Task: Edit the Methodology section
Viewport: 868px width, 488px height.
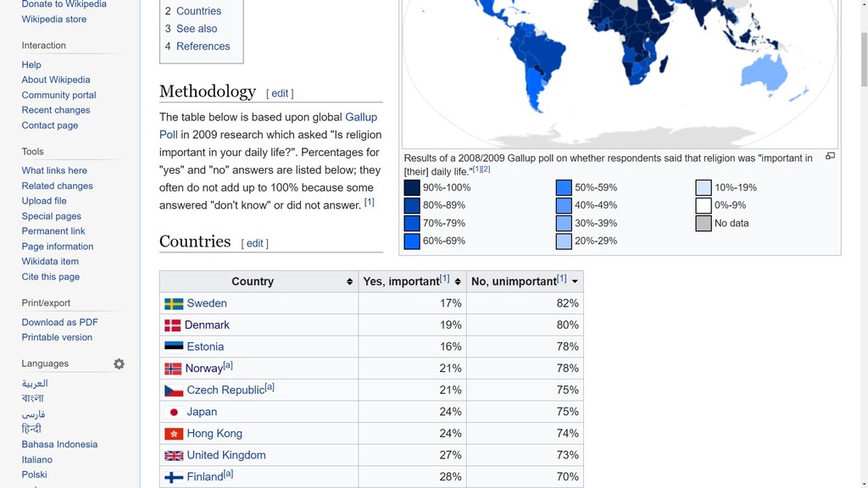Action: coord(280,93)
